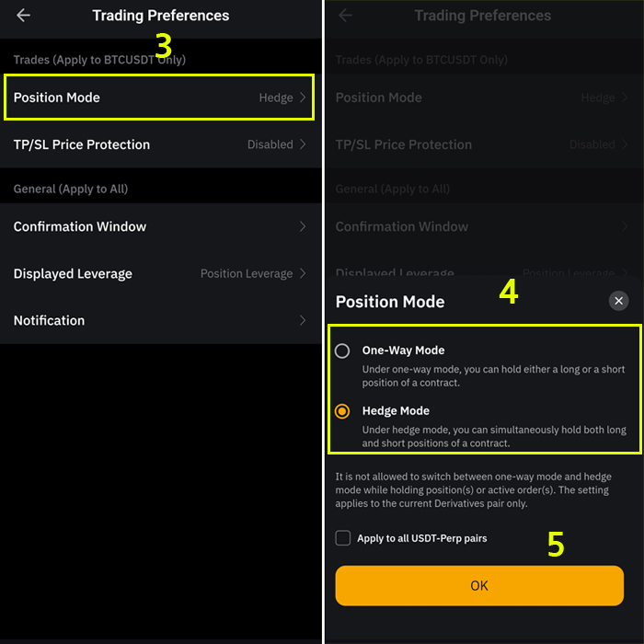This screenshot has width=644, height=644.
Task: Click the One-Way Mode label text
Action: (x=403, y=351)
